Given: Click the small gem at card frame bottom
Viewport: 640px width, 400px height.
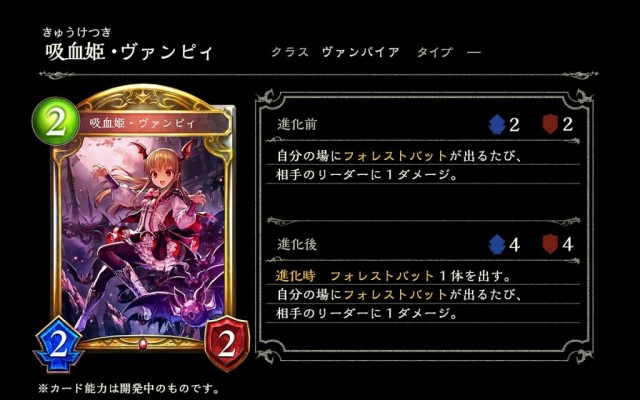Looking at the screenshot, I should pyautogui.click(x=142, y=345).
